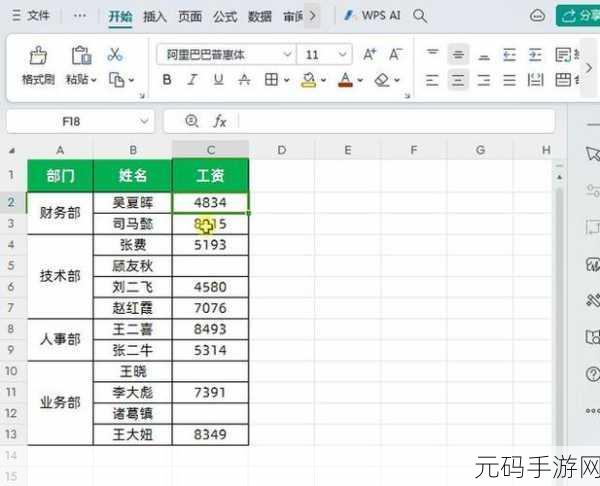Click the Align Right icon
Image resolution: width=600 pixels, height=486 pixels.
tap(484, 80)
